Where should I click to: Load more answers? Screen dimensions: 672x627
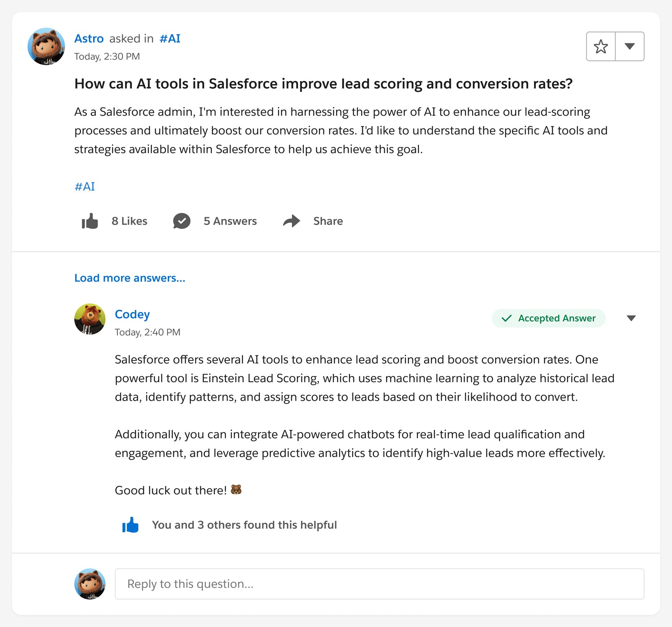[129, 278]
